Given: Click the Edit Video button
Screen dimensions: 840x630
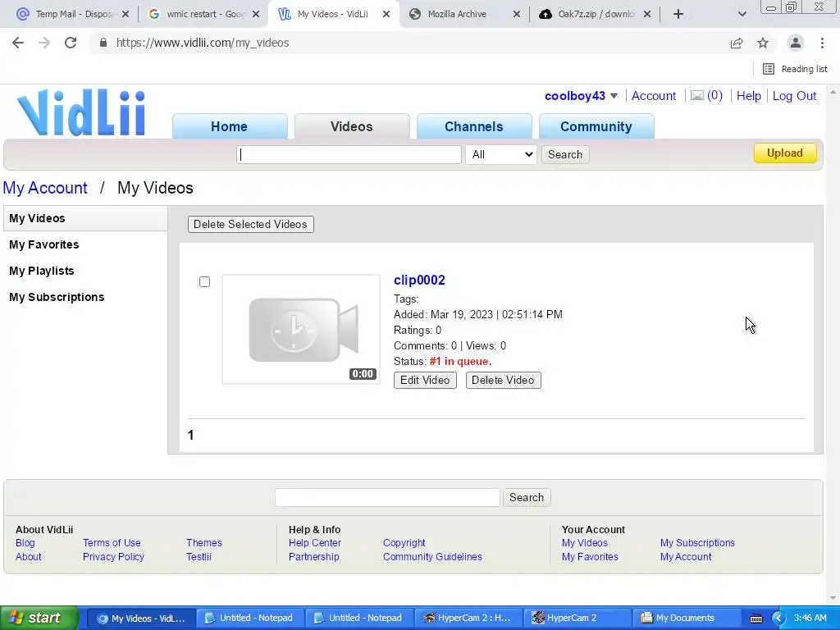Looking at the screenshot, I should 425,381.
